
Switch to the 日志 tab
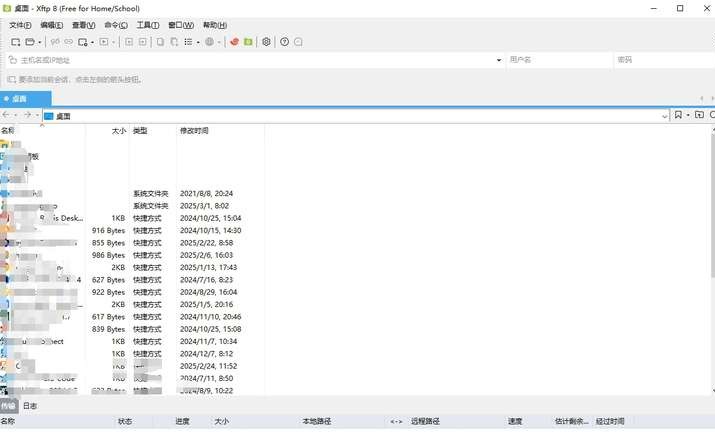[x=30, y=407]
